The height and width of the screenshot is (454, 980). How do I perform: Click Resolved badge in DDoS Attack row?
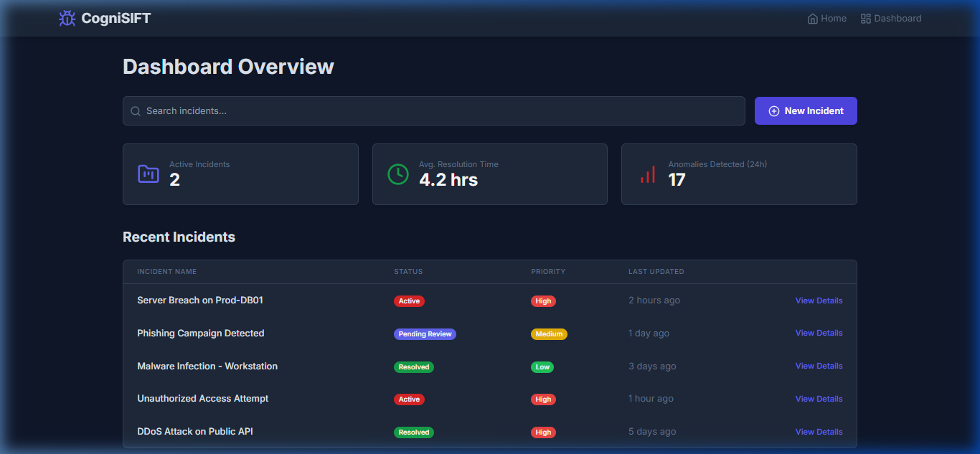coord(414,432)
